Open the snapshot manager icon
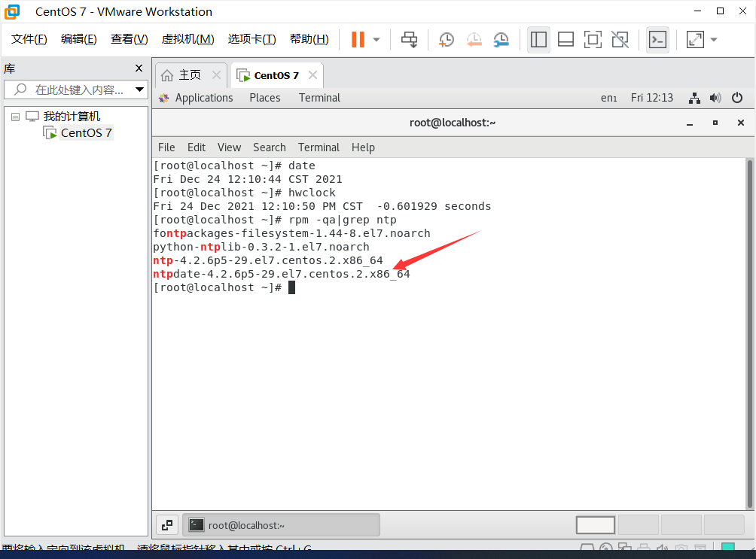This screenshot has width=756, height=559. 501,40
